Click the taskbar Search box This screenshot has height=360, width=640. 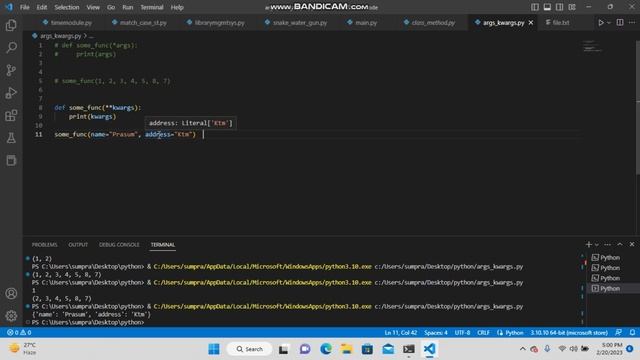coord(249,349)
